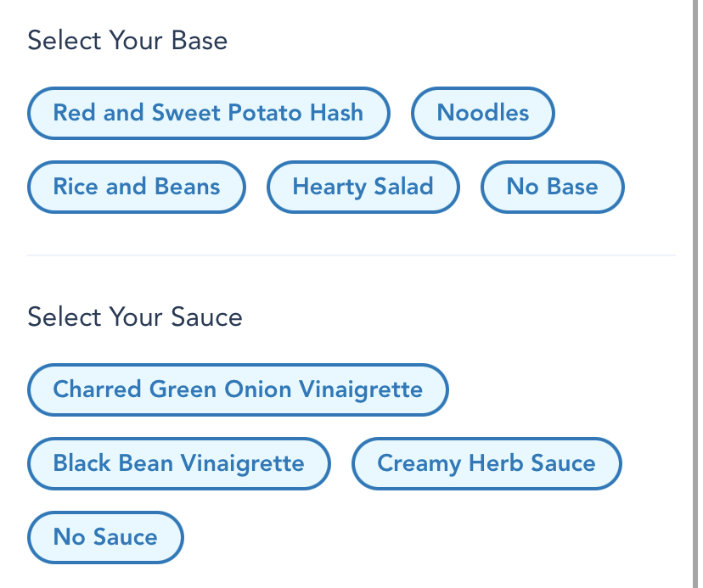Click the Select Your Base heading
This screenshot has width=703, height=588.
(127, 40)
